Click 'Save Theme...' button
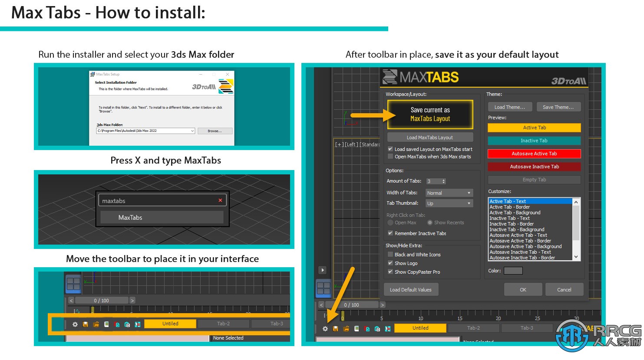Image resolution: width=644 pixels, height=360 pixels. coord(558,107)
